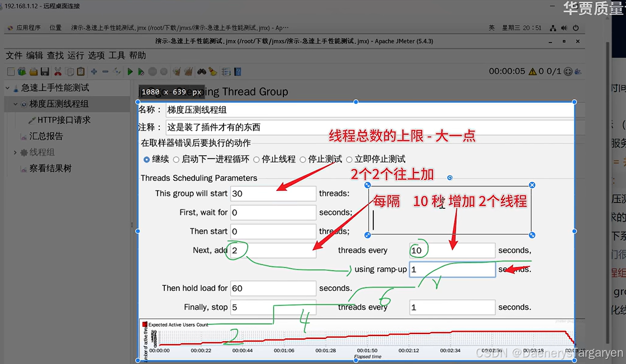Open the 运行 menu

click(75, 55)
